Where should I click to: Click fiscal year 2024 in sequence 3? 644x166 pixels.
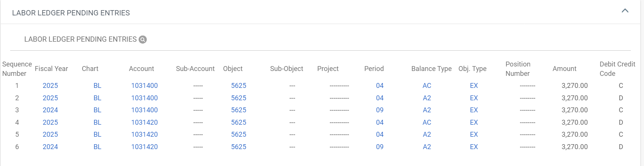click(50, 110)
